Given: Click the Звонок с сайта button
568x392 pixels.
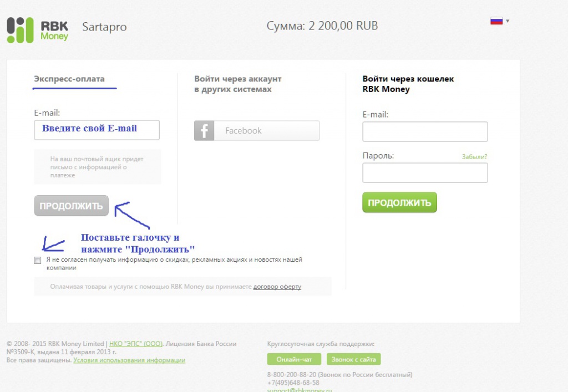Looking at the screenshot, I should (x=353, y=359).
